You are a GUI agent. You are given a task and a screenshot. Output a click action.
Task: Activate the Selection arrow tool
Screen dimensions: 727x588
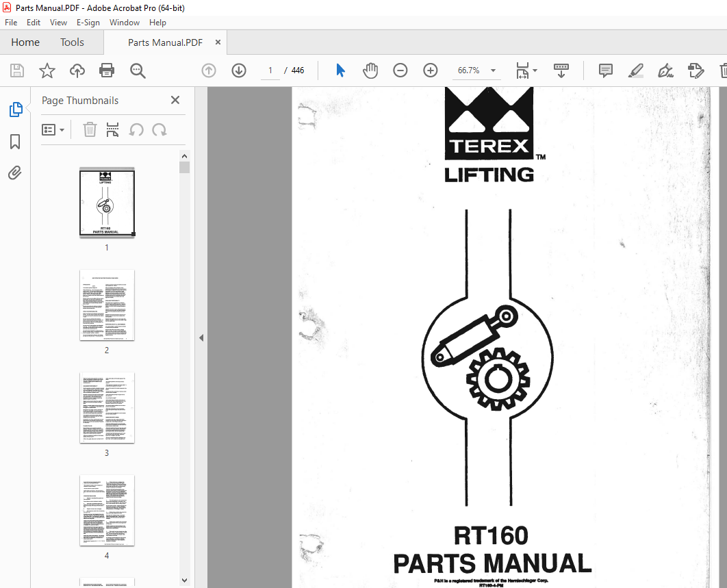pyautogui.click(x=340, y=71)
